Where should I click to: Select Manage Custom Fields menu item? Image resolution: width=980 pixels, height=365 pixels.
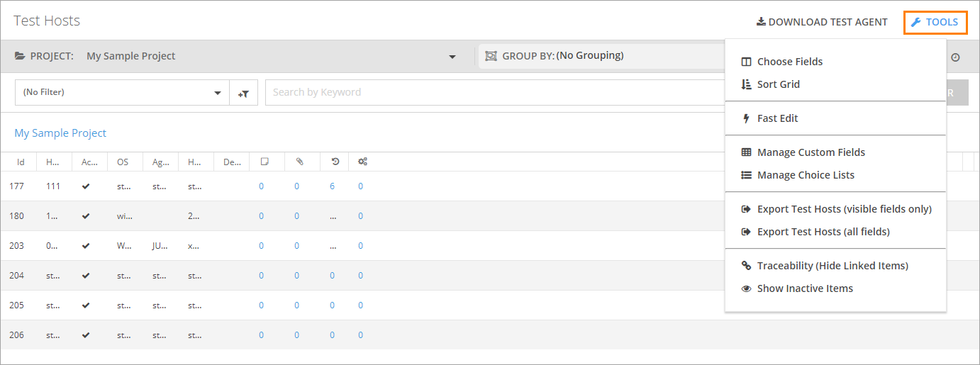click(811, 152)
